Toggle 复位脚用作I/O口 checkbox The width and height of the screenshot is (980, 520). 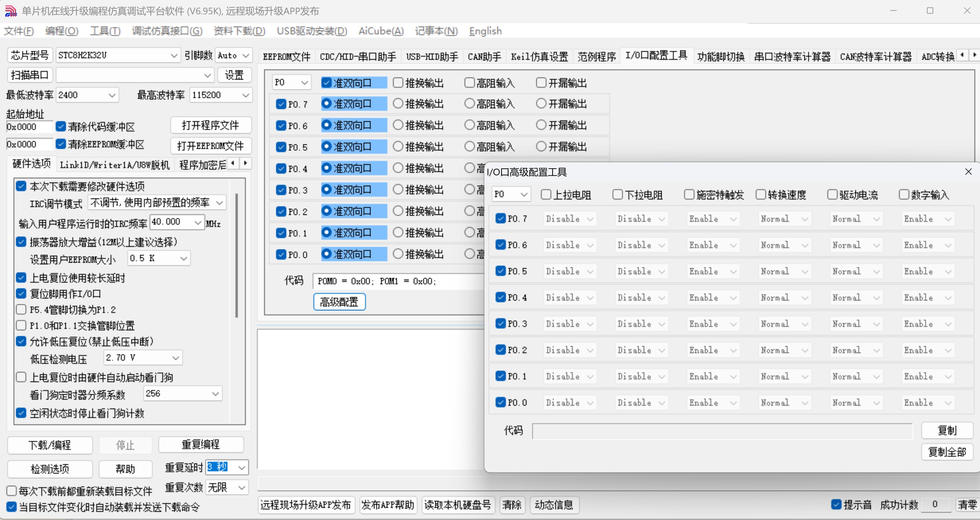pyautogui.click(x=21, y=293)
